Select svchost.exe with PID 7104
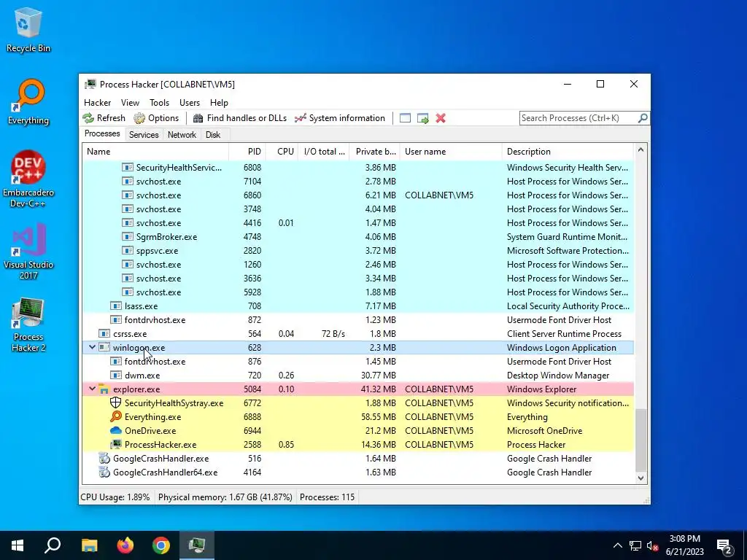The width and height of the screenshot is (747, 560). tap(357, 182)
